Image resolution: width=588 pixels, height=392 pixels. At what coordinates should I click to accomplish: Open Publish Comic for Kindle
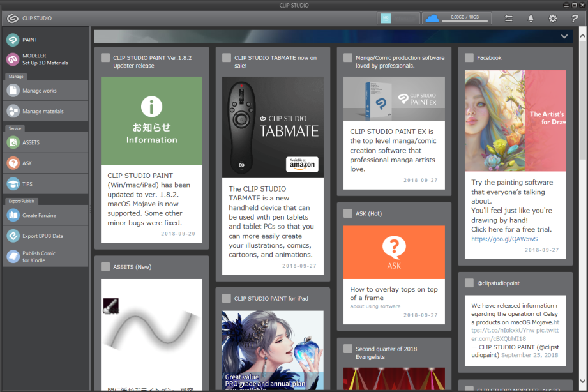(45, 257)
